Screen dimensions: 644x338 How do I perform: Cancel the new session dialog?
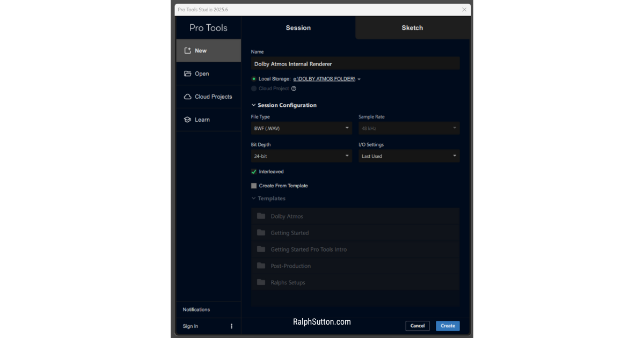(418, 326)
